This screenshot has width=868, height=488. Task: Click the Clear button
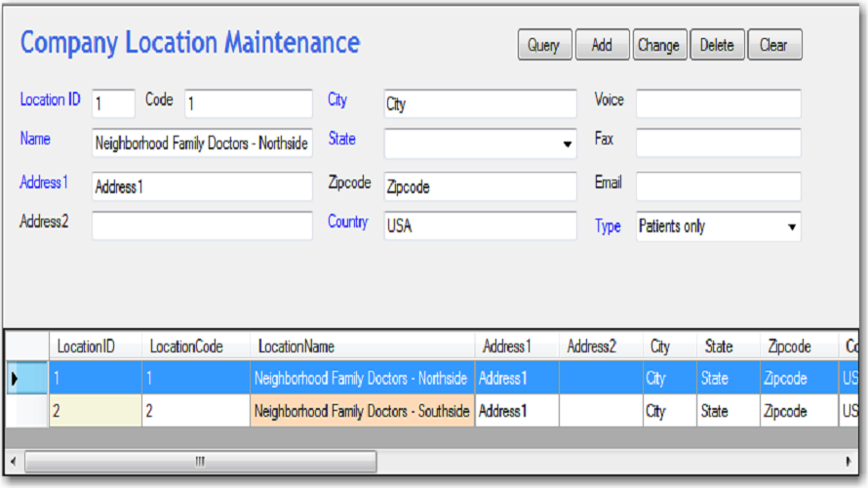(x=773, y=45)
